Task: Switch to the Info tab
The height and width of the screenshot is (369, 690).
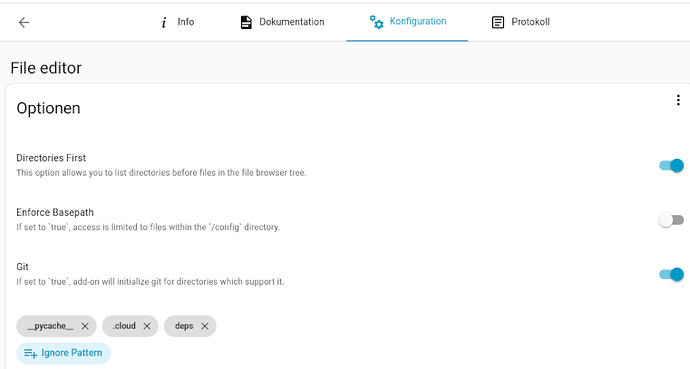Action: tap(177, 22)
